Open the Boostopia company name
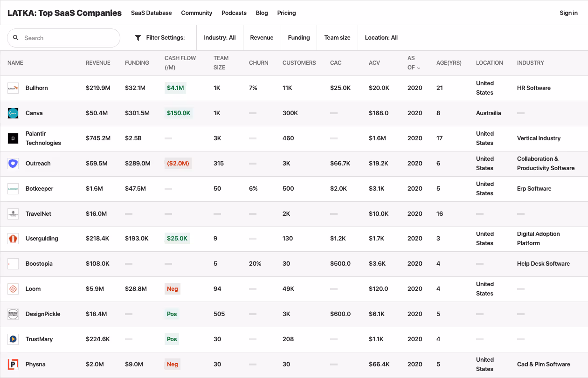Image resolution: width=588 pixels, height=378 pixels. (x=39, y=264)
